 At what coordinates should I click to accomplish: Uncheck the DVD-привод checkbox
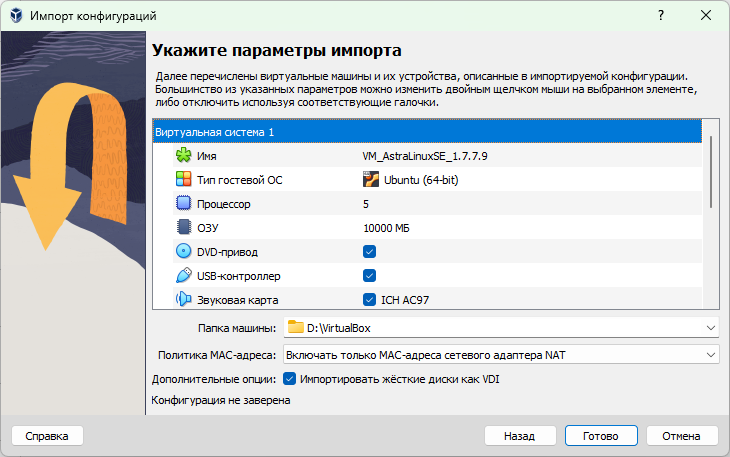click(370, 252)
